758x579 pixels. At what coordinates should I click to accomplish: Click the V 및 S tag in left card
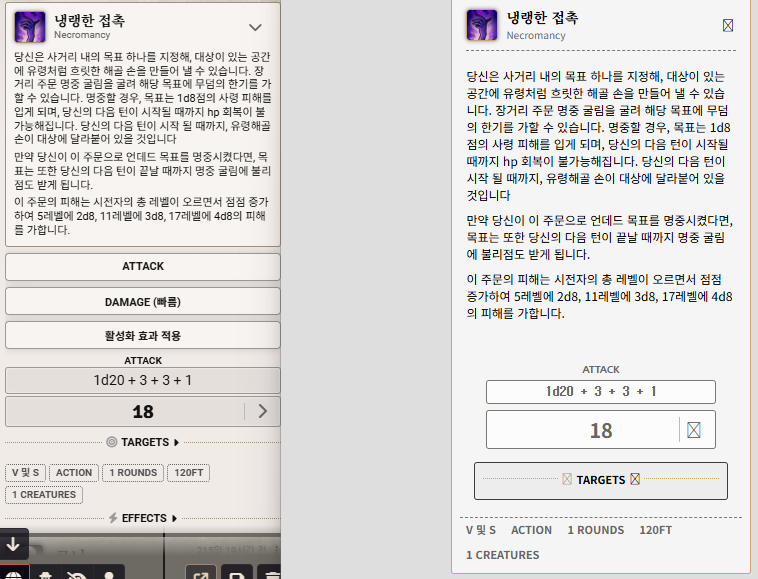[x=26, y=473]
